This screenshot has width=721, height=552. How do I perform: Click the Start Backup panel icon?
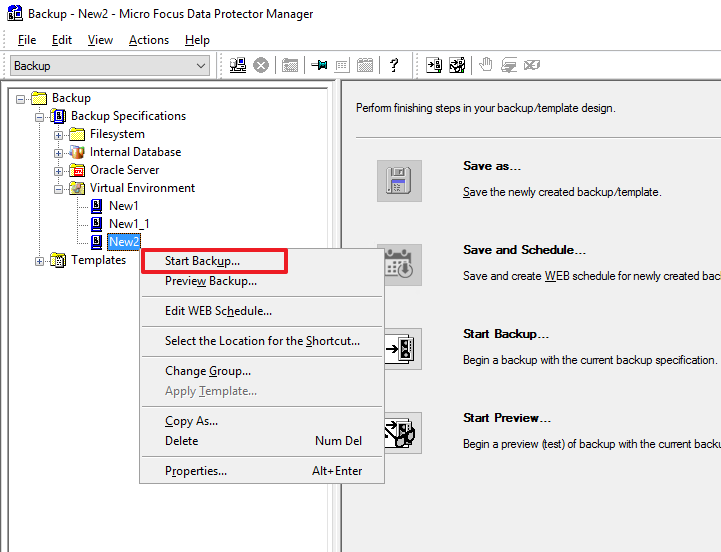pyautogui.click(x=403, y=349)
